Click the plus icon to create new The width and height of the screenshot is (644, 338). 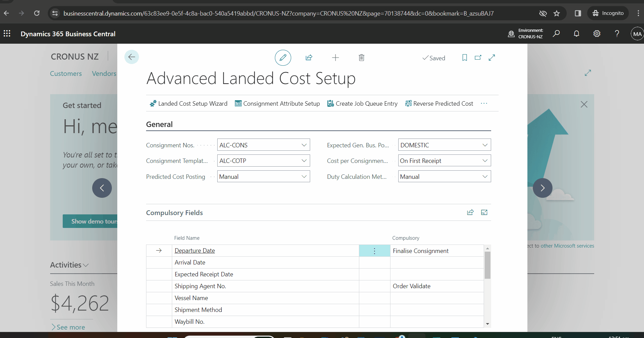335,58
